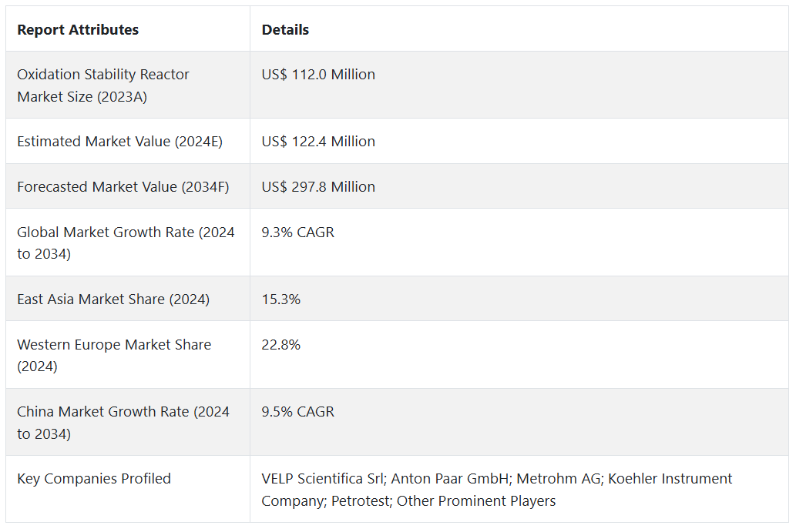Click the 9.3% CAGR value
The image size is (796, 532).
(297, 232)
